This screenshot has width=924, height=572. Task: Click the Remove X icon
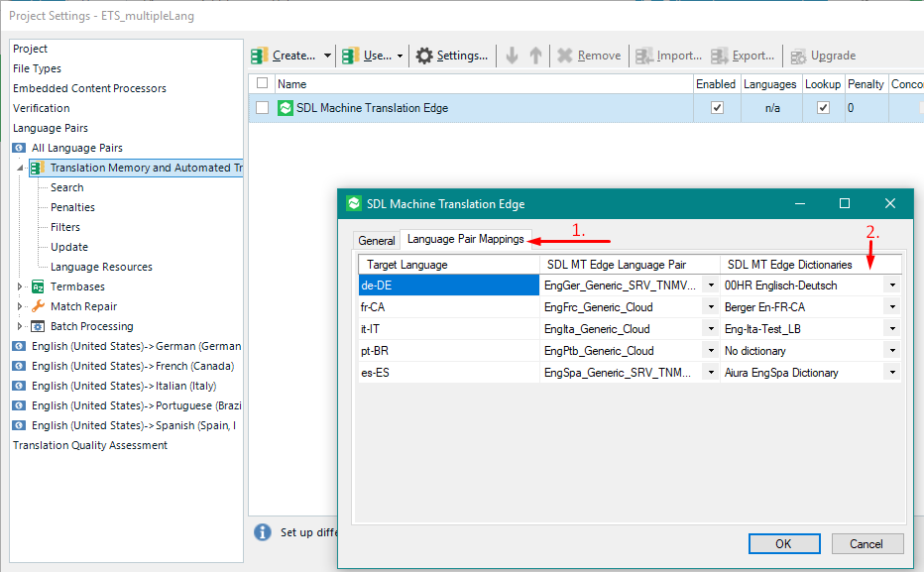(x=565, y=56)
